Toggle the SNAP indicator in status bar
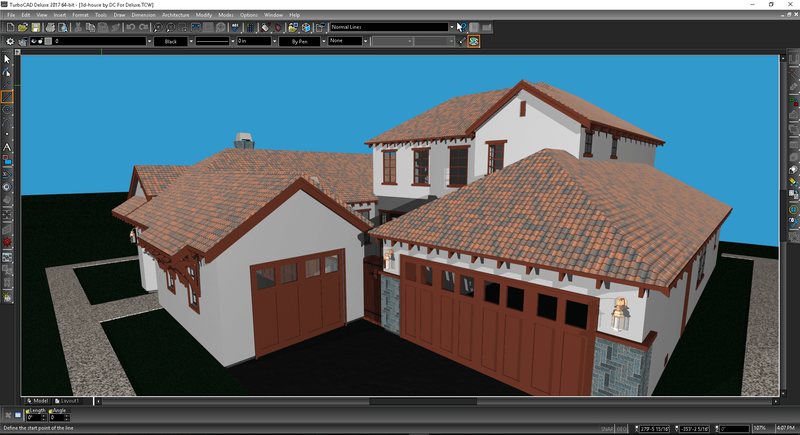 [607, 428]
